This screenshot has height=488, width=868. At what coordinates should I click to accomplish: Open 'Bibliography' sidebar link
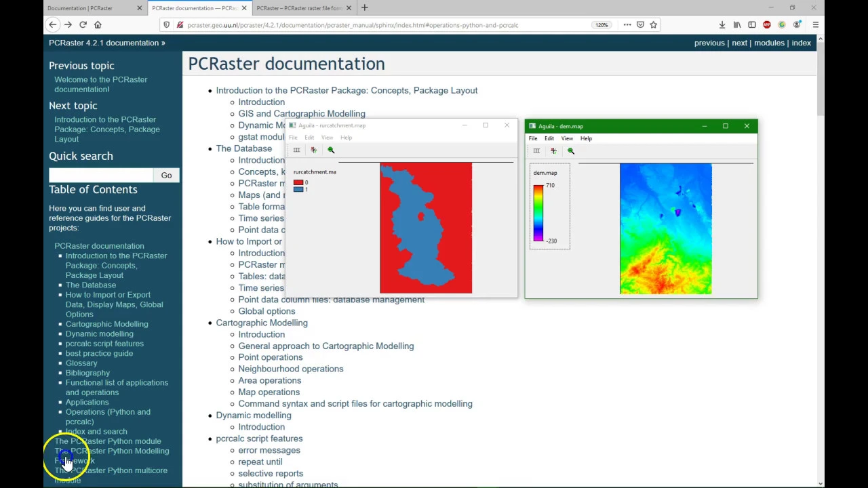87,373
